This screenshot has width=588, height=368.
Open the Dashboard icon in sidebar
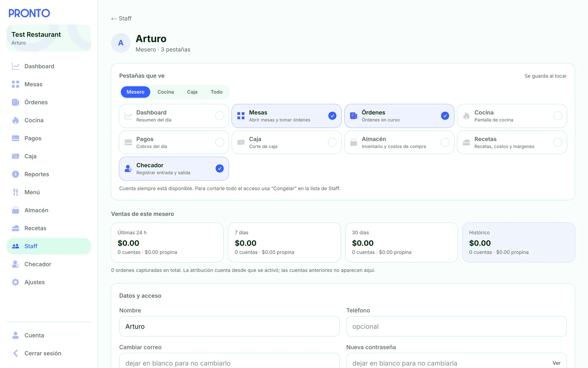(16, 66)
